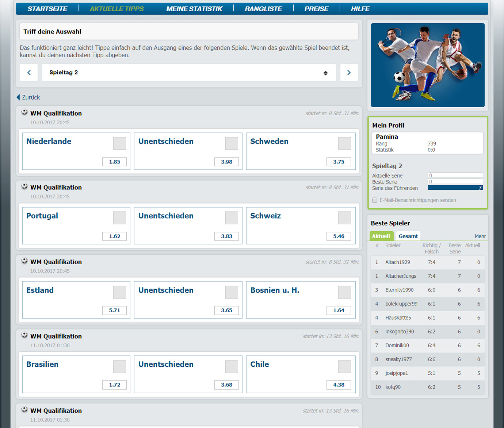The image size is (504, 428).
Task: Select player HausRatte5 in ranking
Action: click(398, 318)
